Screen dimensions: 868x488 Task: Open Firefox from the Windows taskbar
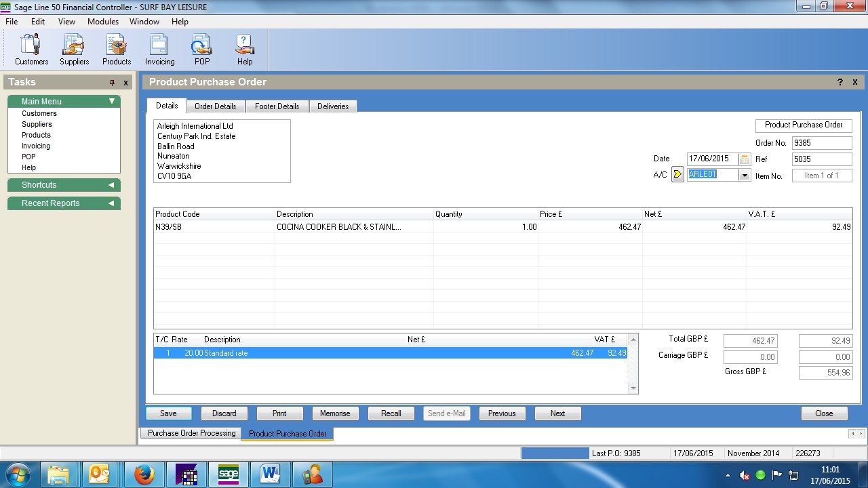point(144,474)
